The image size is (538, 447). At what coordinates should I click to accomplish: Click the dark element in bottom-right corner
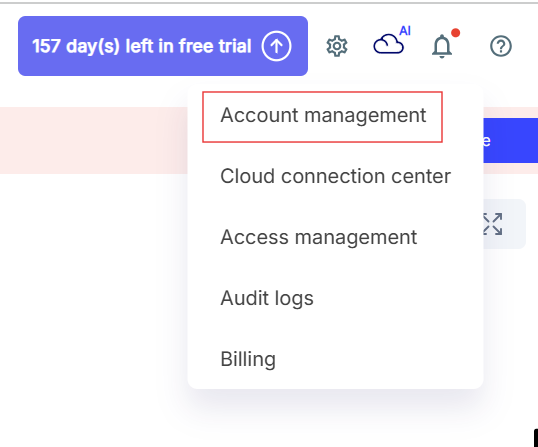pyautogui.click(x=536, y=437)
